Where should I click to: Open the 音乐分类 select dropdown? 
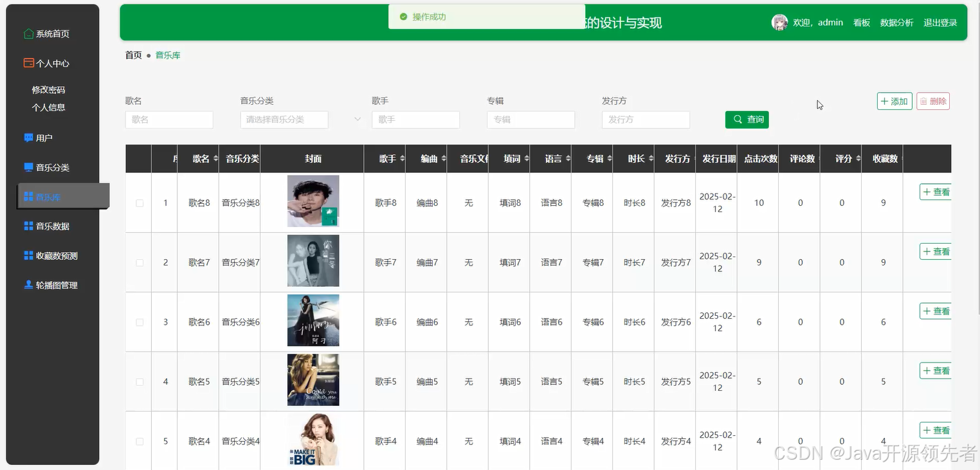284,120
